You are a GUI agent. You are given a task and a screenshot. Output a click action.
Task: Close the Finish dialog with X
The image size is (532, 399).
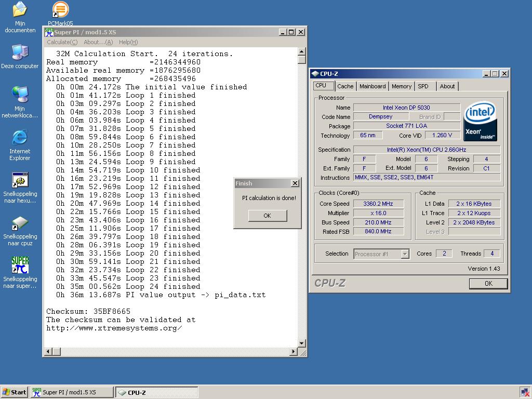click(295, 183)
